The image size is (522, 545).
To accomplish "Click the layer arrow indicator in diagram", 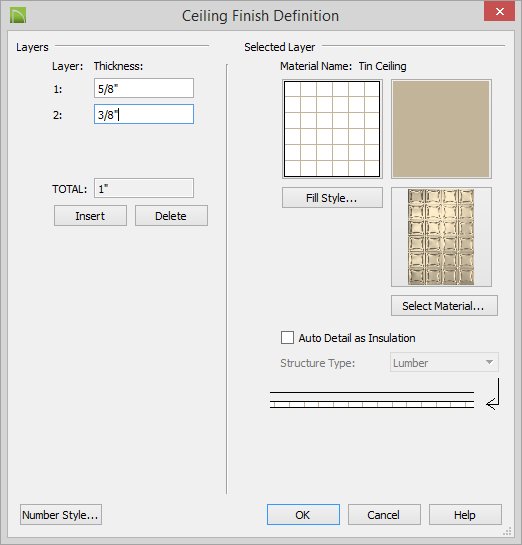I will click(x=493, y=394).
